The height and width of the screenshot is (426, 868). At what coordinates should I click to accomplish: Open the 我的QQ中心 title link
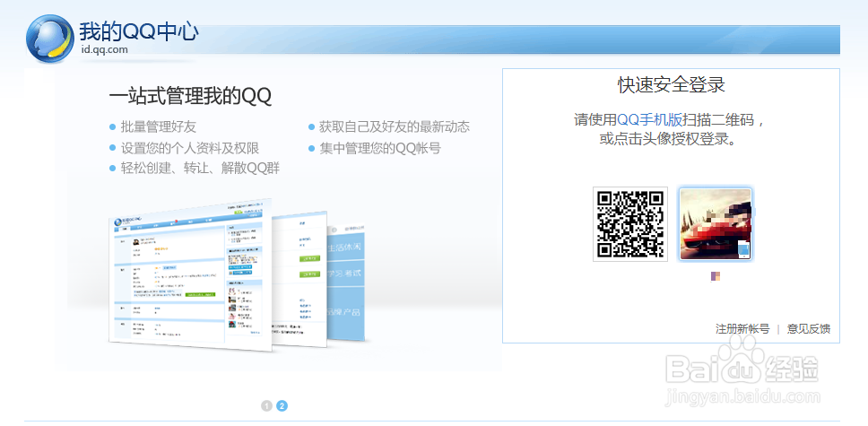pos(138,31)
